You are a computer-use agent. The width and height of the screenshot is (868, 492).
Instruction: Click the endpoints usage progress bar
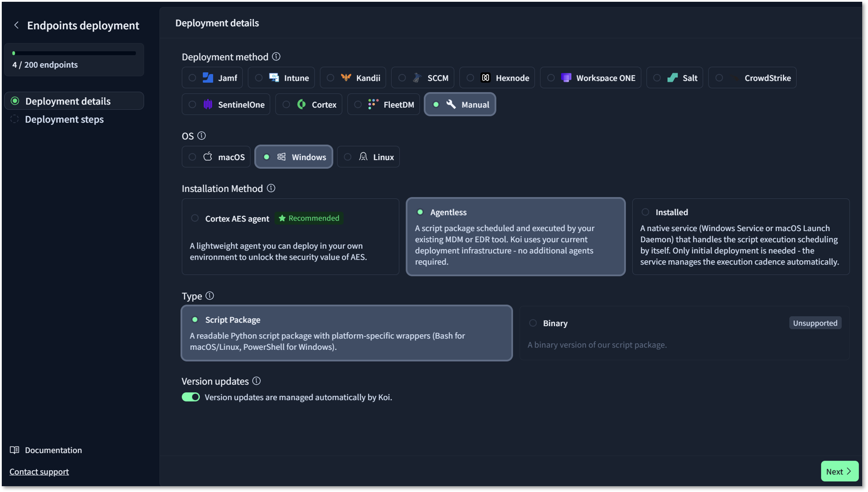74,53
